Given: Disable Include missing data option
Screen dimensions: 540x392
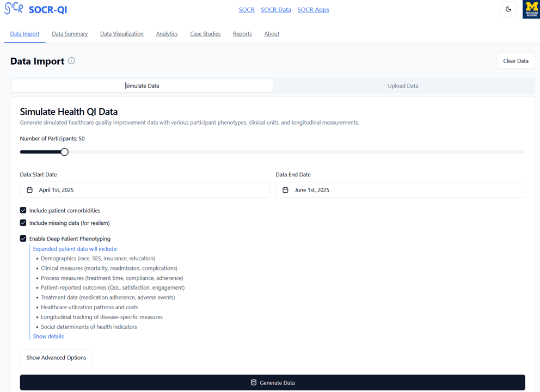Looking at the screenshot, I should 23,223.
